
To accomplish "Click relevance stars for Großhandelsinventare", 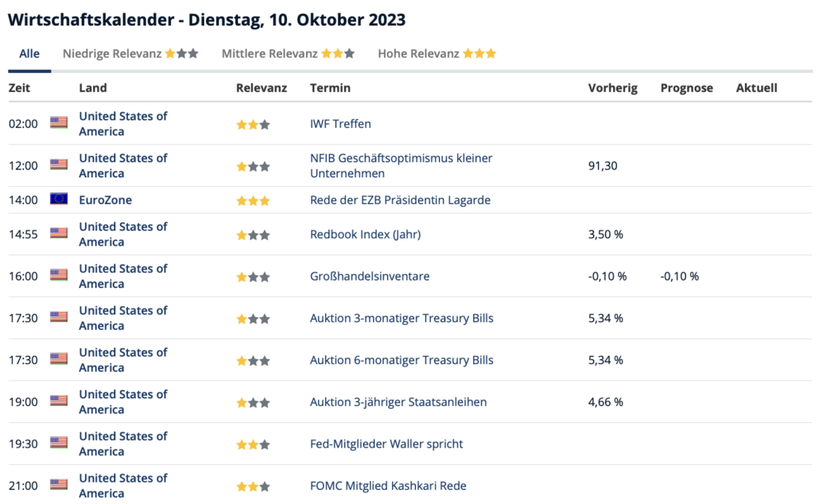I will (254, 277).
